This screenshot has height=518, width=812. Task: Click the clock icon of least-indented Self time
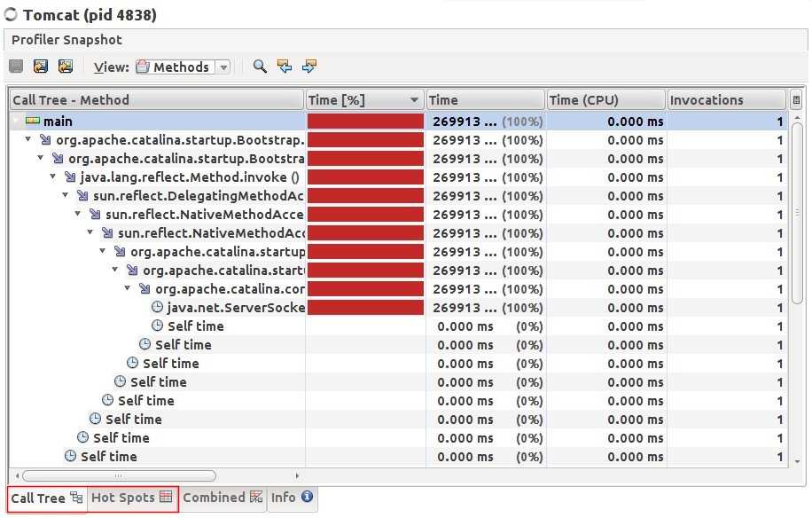(70, 457)
